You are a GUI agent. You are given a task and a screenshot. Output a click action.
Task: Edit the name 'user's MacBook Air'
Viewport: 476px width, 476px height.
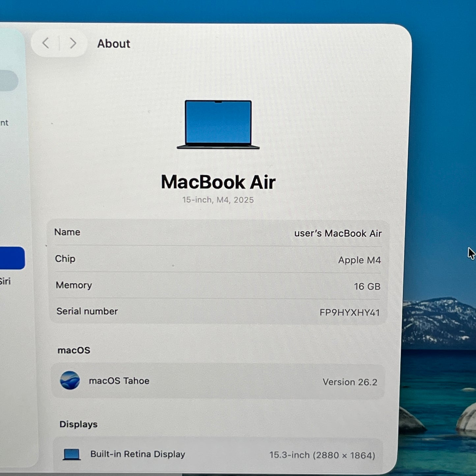click(338, 233)
